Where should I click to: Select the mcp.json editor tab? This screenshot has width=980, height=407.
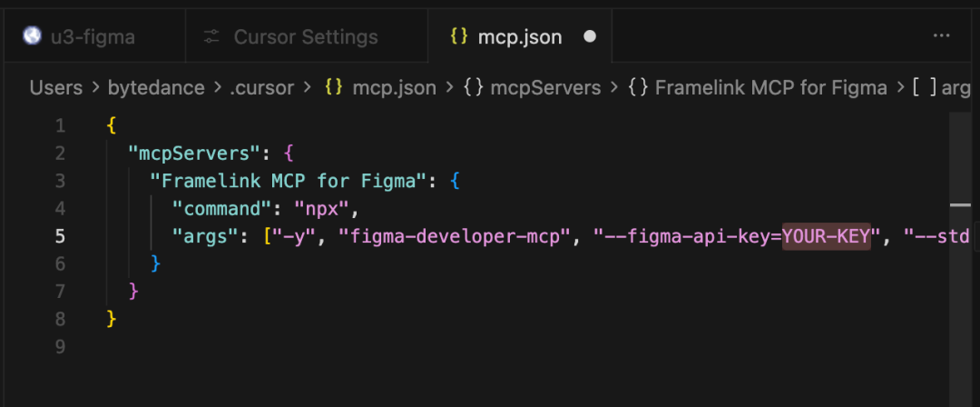(x=518, y=37)
